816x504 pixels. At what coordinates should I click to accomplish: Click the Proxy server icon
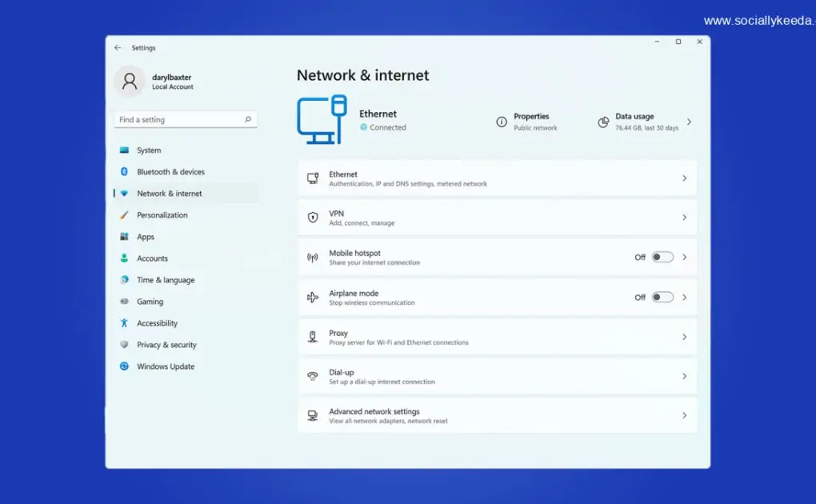click(x=313, y=336)
